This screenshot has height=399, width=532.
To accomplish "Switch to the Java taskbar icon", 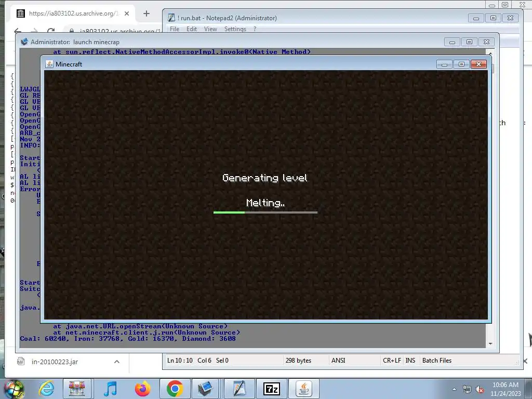I will click(x=304, y=389).
